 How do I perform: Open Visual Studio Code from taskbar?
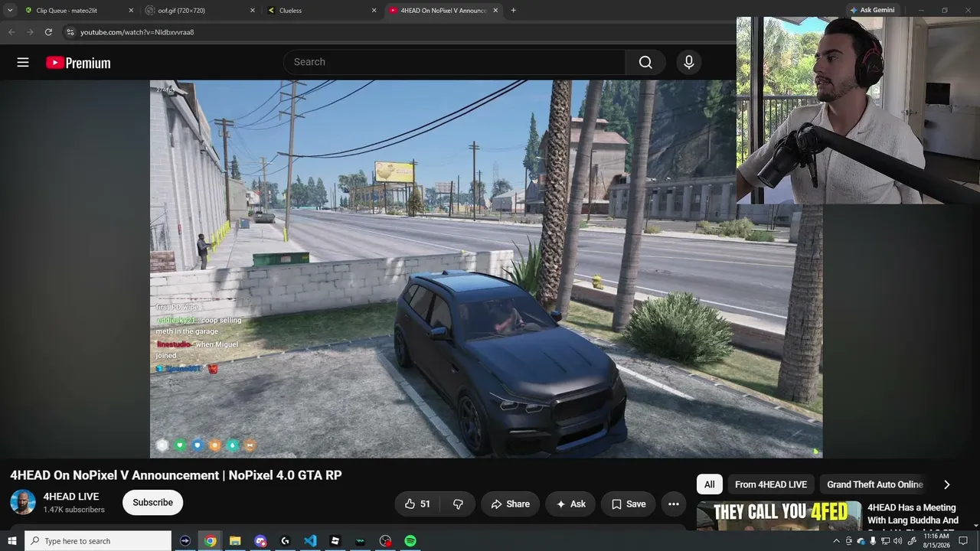pyautogui.click(x=310, y=541)
